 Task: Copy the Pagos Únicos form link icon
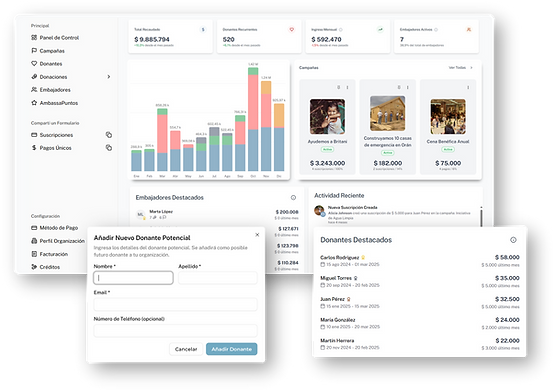point(109,148)
